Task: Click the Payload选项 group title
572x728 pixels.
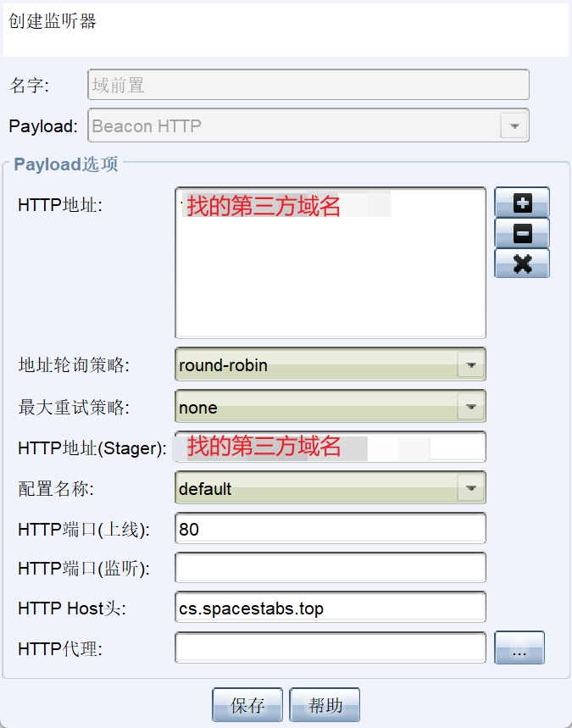Action: click(66, 164)
